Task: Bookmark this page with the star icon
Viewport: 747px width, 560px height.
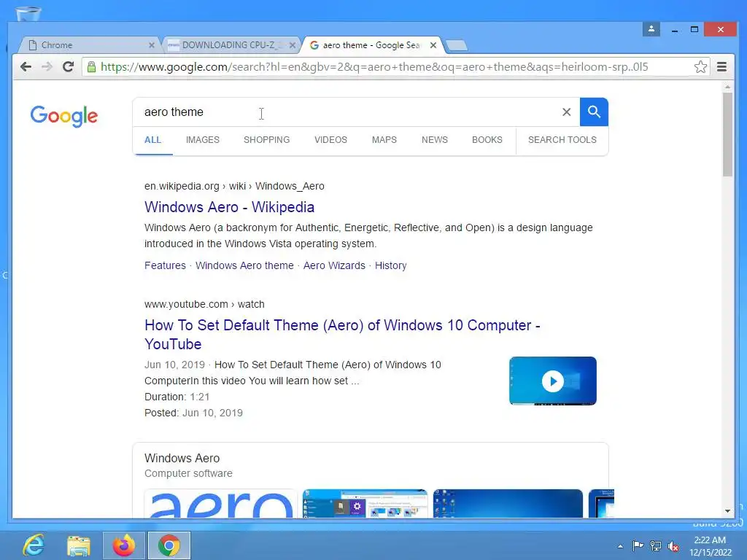Action: (700, 66)
